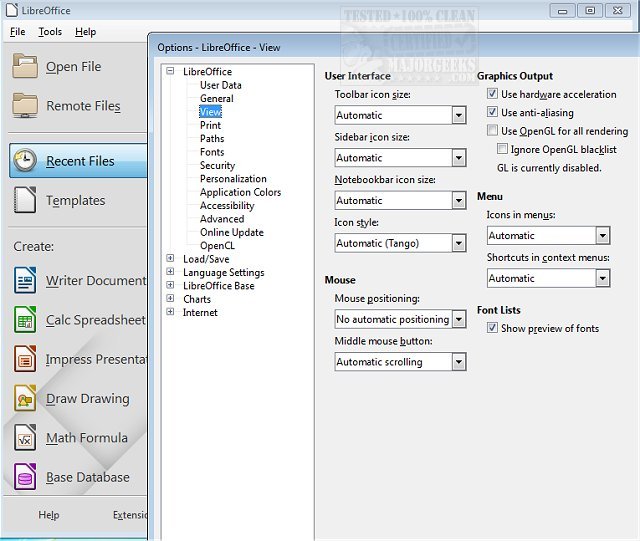Screen dimensions: 640x541
Task: Click the Writer Document icon
Action: tap(25, 280)
